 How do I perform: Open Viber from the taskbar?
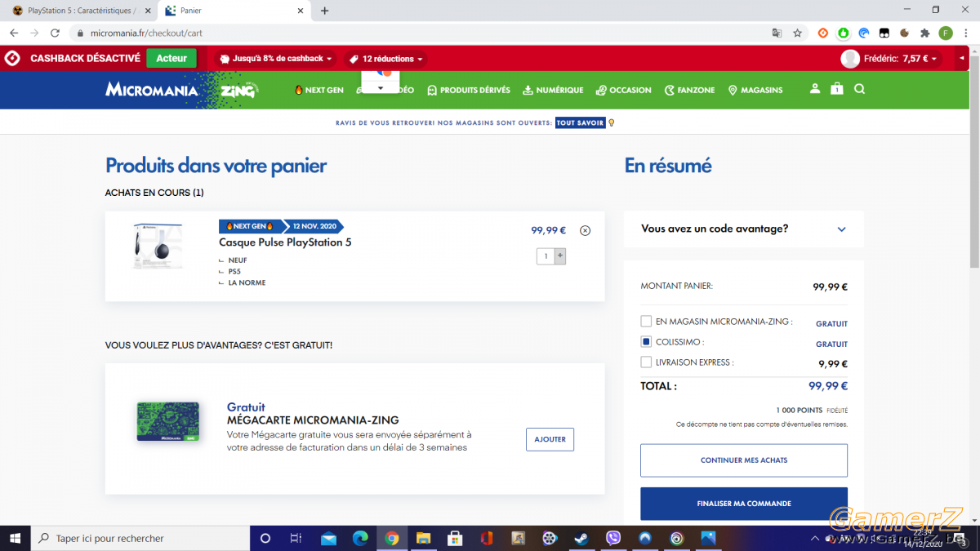click(614, 538)
